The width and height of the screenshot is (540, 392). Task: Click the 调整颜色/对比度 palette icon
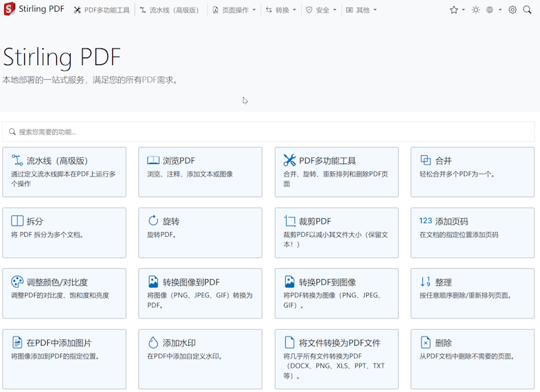[17, 282]
